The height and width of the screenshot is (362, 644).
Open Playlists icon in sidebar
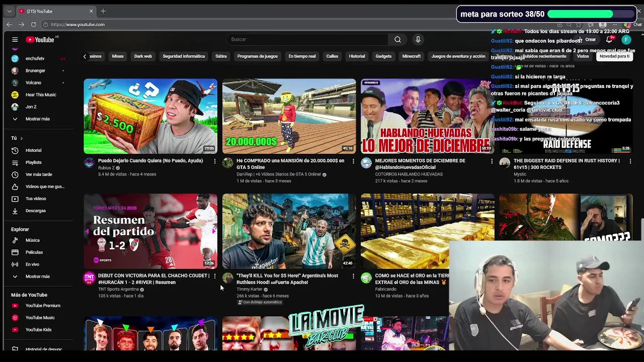pos(15,162)
